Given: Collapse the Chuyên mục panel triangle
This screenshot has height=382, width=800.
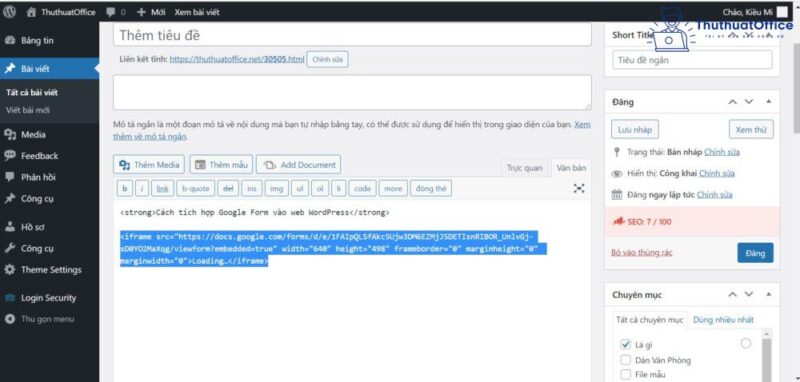Looking at the screenshot, I should [x=768, y=295].
